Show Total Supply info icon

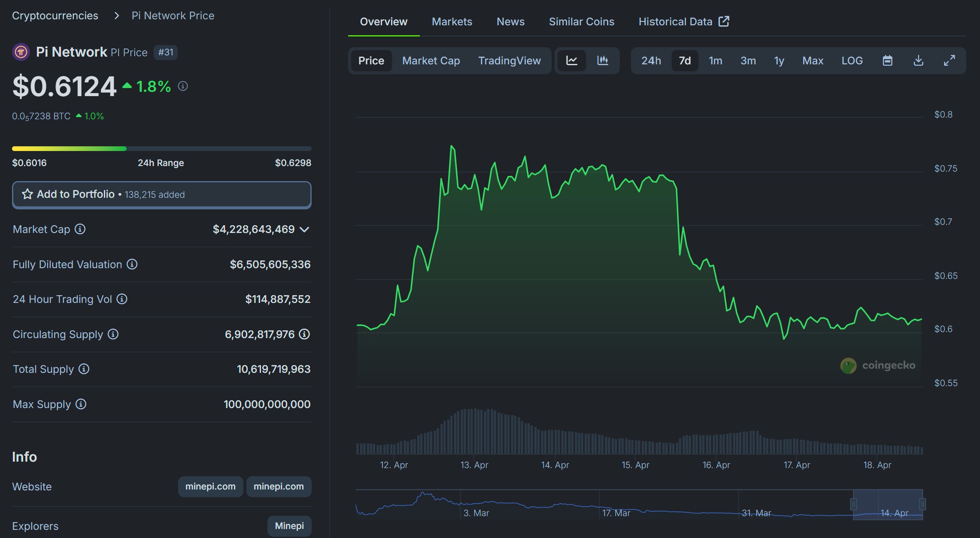pyautogui.click(x=84, y=369)
